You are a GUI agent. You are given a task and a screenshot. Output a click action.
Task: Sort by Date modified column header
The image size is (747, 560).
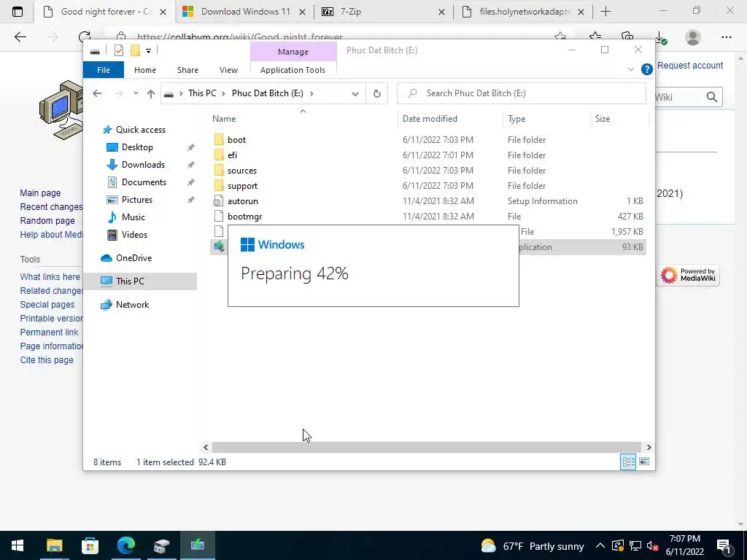coord(430,119)
